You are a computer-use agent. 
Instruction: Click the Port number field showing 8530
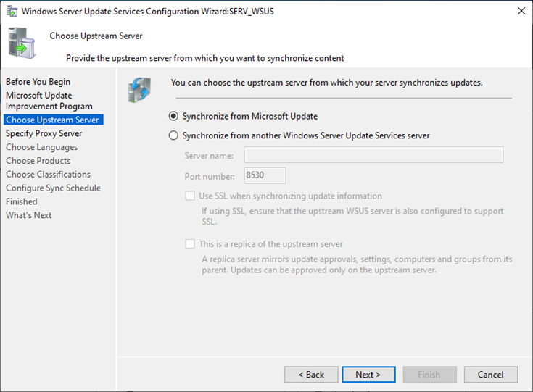265,175
